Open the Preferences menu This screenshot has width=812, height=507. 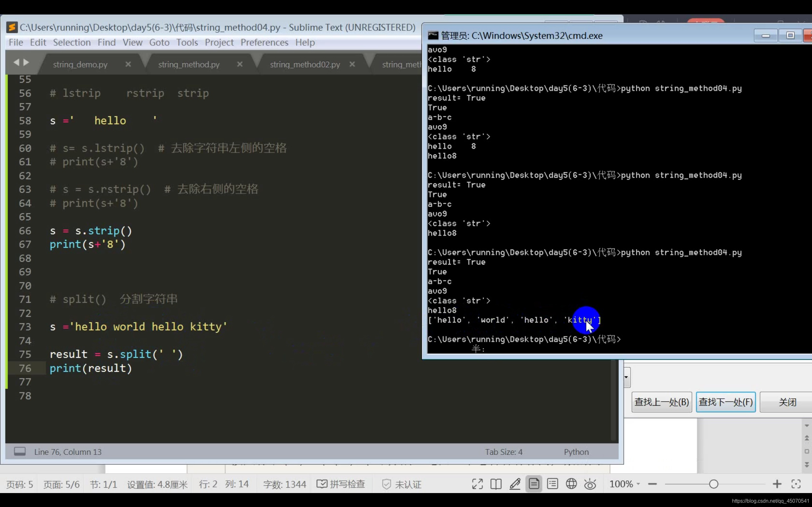[x=265, y=42]
